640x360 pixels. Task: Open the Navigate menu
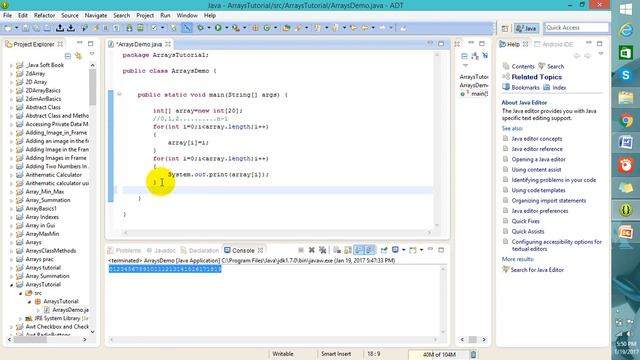tap(96, 16)
